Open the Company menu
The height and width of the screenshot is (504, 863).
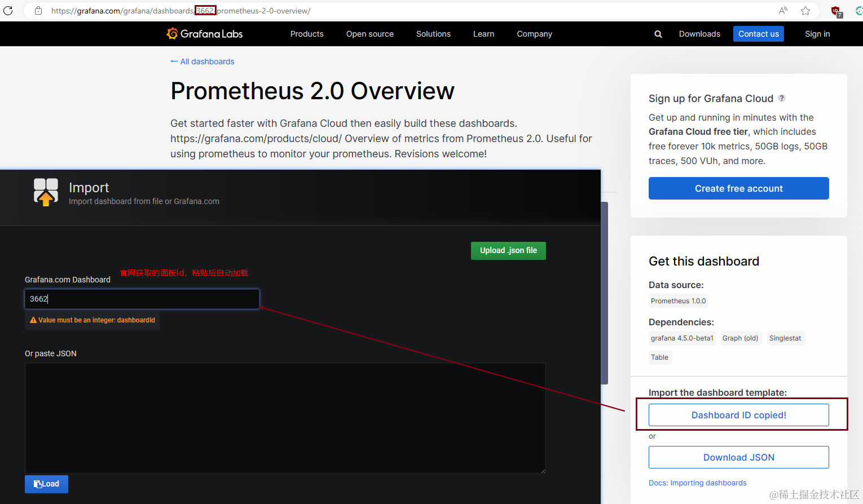pos(534,34)
